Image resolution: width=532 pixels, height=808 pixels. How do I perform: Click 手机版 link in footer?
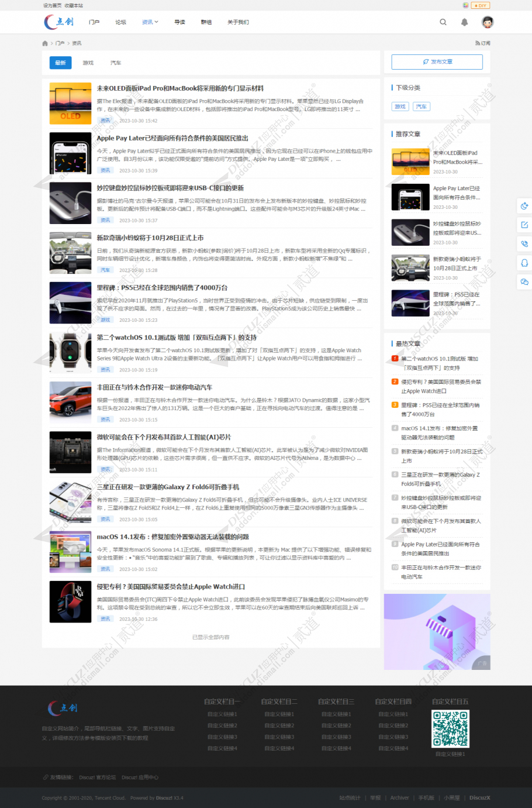[426, 798]
